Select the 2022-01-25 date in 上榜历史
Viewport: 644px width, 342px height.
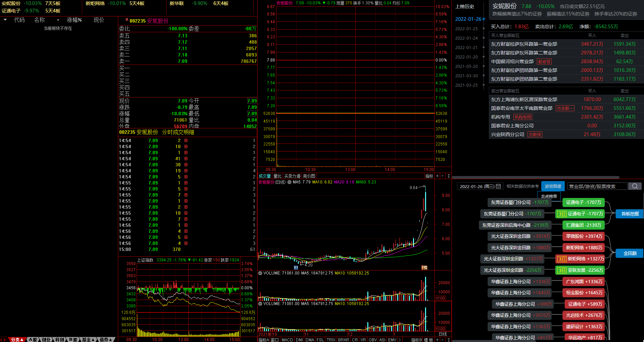click(466, 29)
